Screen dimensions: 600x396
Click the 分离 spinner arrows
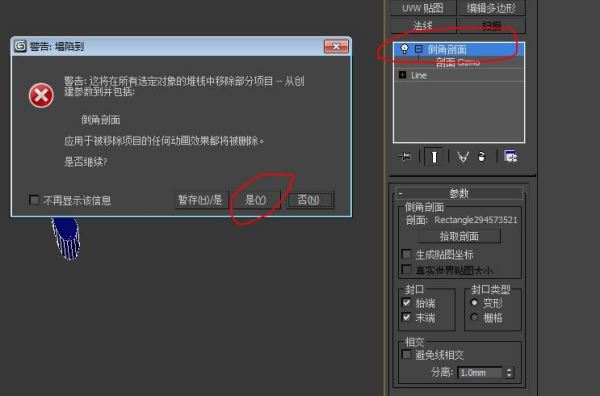click(509, 372)
